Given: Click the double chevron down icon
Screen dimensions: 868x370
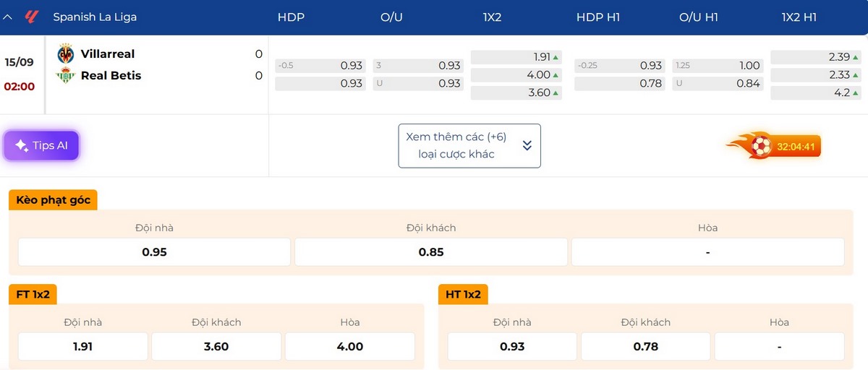Looking at the screenshot, I should tap(527, 146).
